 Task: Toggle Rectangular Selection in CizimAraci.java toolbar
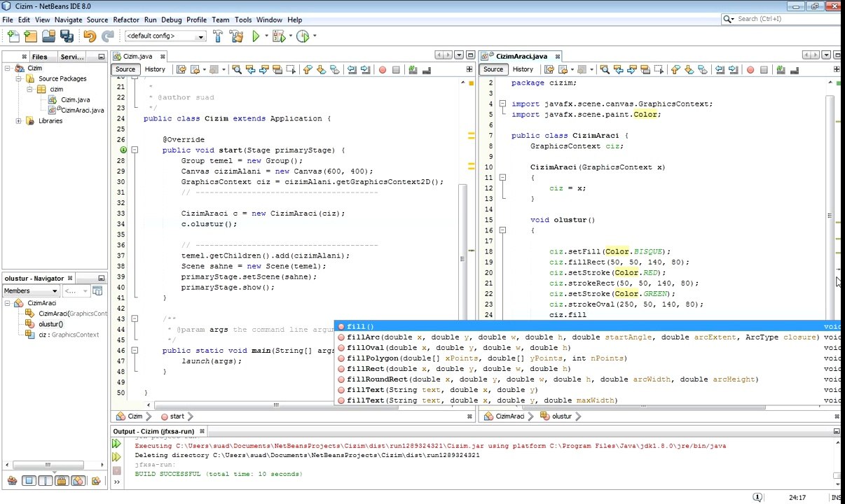[x=659, y=69]
